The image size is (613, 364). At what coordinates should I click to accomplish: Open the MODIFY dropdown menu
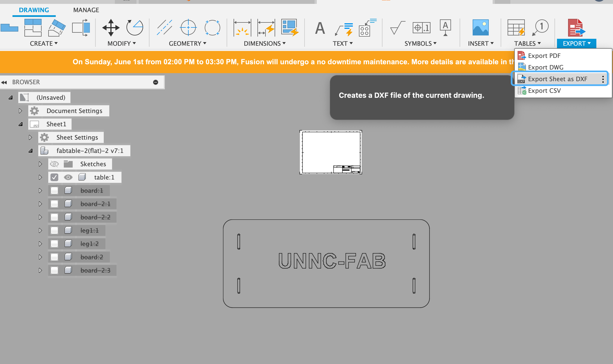[122, 43]
